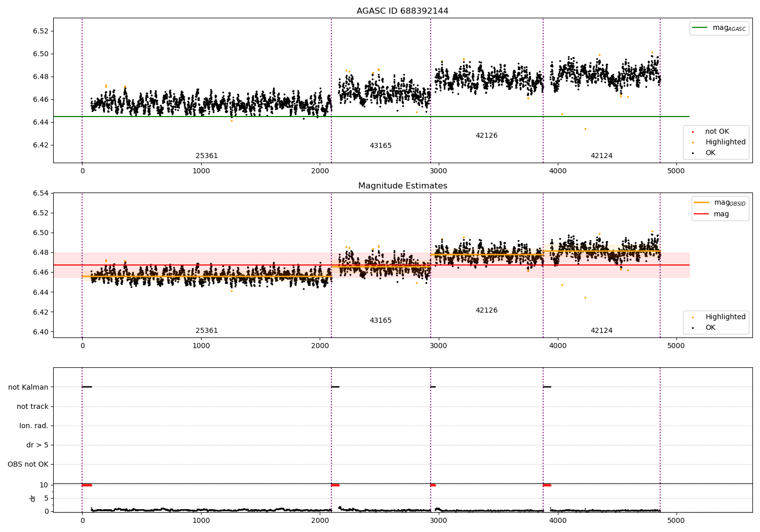The height and width of the screenshot is (532, 760).
Task: Click the "Ion. rad." axis label
Action: click(34, 426)
